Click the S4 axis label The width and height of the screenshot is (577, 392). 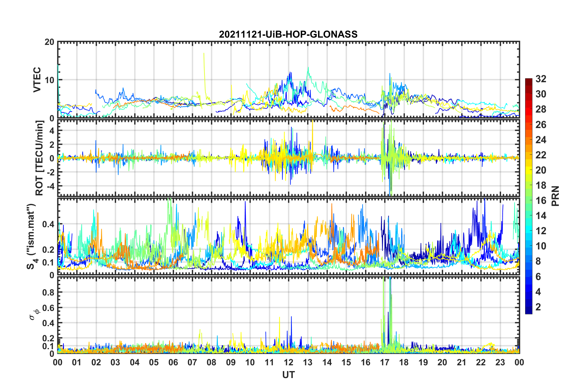tap(31, 236)
